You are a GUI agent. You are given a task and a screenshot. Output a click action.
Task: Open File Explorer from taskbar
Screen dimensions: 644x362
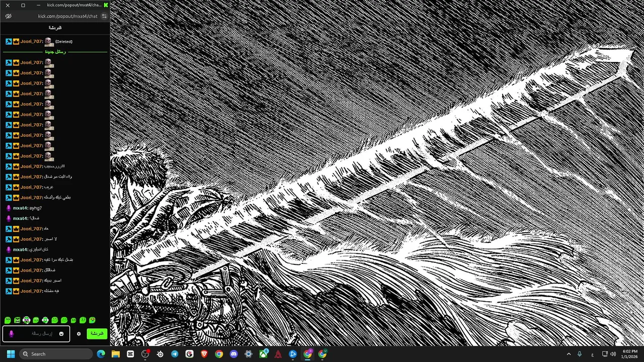coord(115,354)
